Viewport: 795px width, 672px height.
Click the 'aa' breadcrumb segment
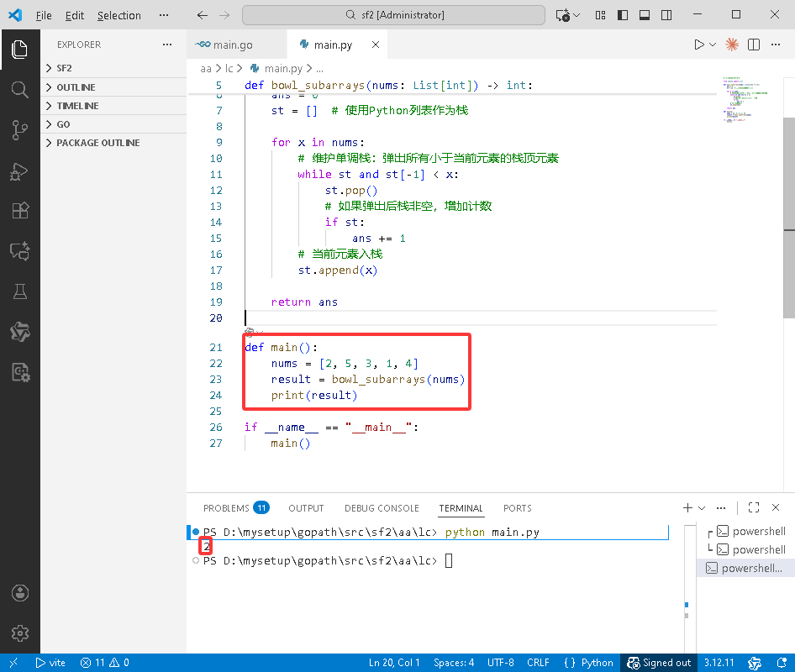click(205, 68)
